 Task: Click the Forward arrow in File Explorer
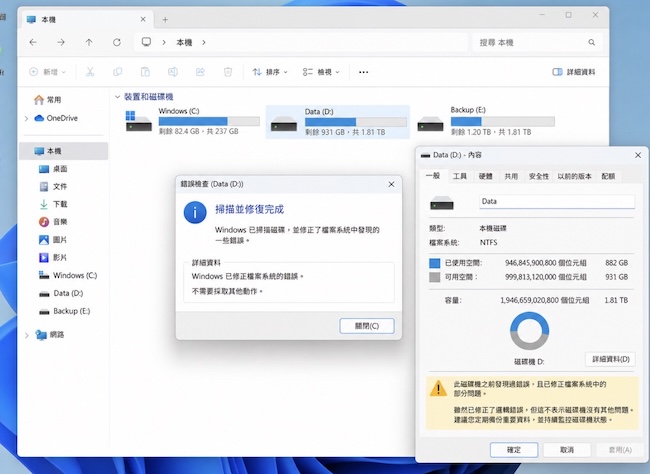coord(61,42)
